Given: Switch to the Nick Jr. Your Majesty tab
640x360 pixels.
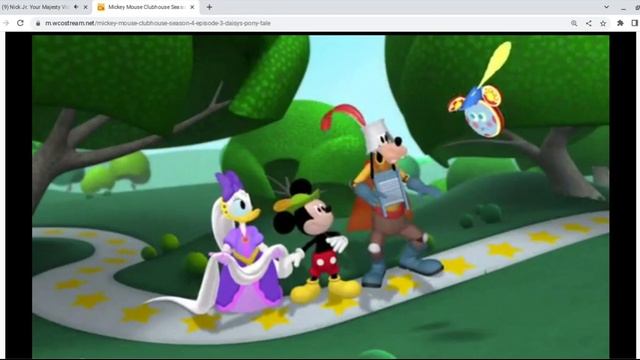Looking at the screenshot, I should coord(45,7).
